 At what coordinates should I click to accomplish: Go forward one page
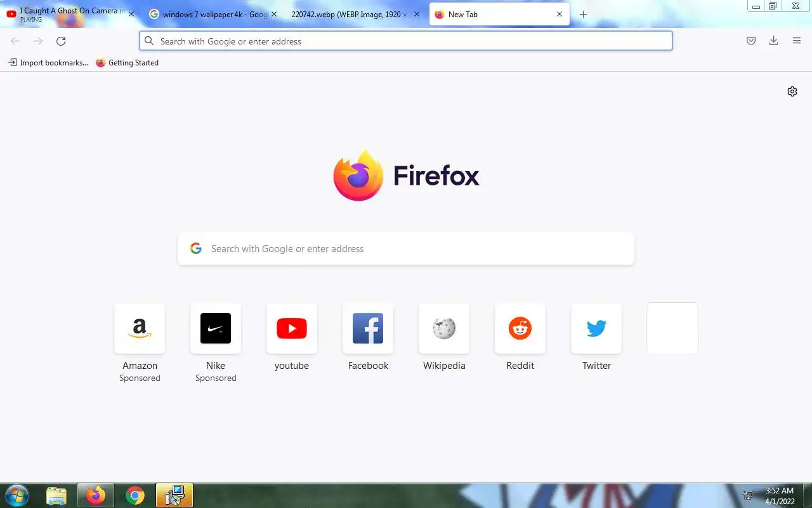pos(38,41)
